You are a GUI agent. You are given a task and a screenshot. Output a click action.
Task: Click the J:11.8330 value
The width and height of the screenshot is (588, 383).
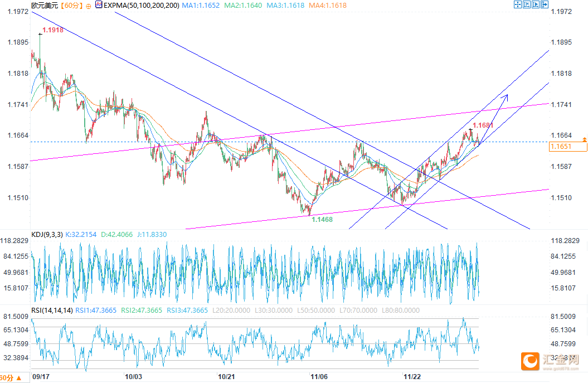pyautogui.click(x=152, y=235)
